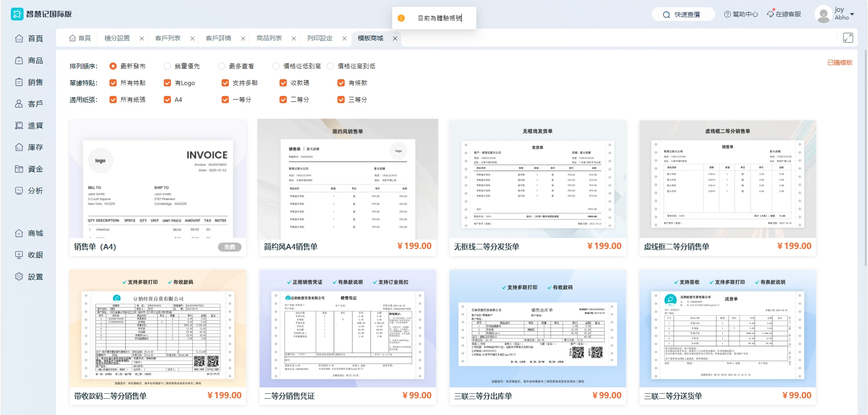This screenshot has height=415, width=868.
Task: Open the 简约风A4销售单 template thumbnail
Action: click(x=347, y=180)
